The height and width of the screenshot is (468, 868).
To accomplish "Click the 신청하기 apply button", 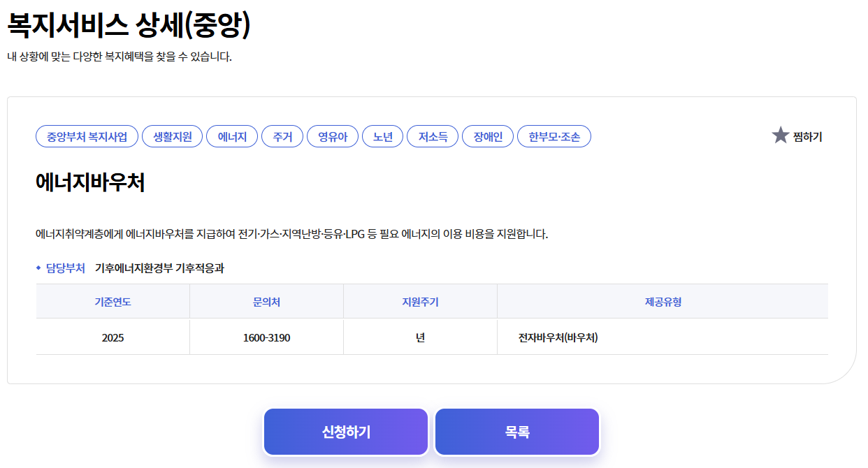I will coord(345,431).
